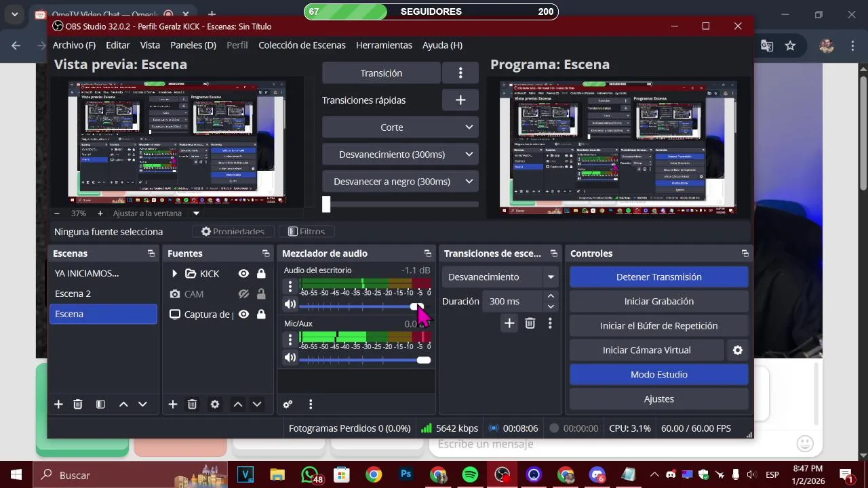868x488 pixels.
Task: Open Desvanecimiento (300ms) dropdown
Action: coord(400,154)
